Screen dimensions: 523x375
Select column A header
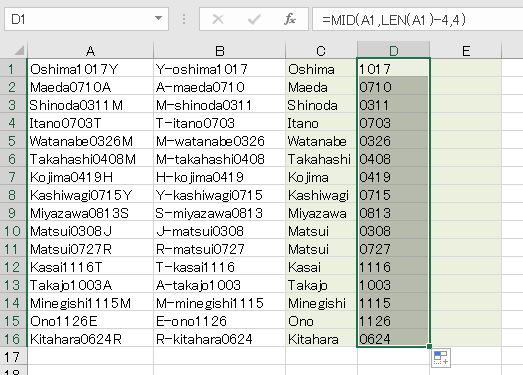click(90, 50)
